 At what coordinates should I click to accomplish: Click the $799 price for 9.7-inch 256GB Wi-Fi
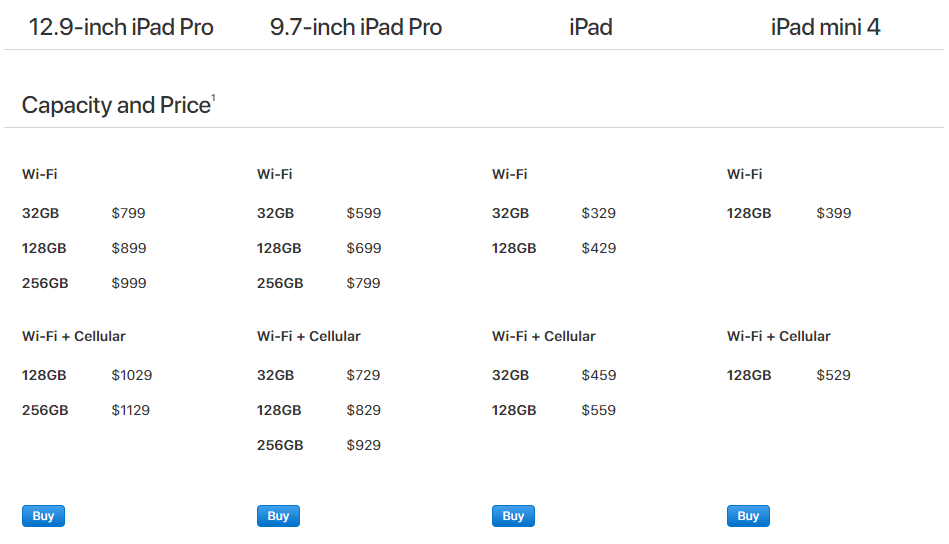363,283
